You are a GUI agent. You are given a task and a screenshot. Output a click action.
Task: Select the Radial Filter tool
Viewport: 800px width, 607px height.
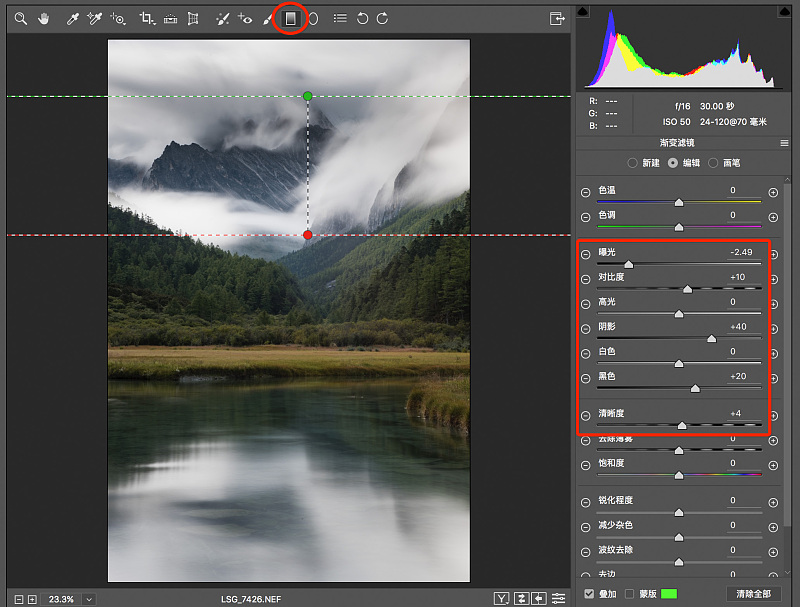pyautogui.click(x=314, y=19)
